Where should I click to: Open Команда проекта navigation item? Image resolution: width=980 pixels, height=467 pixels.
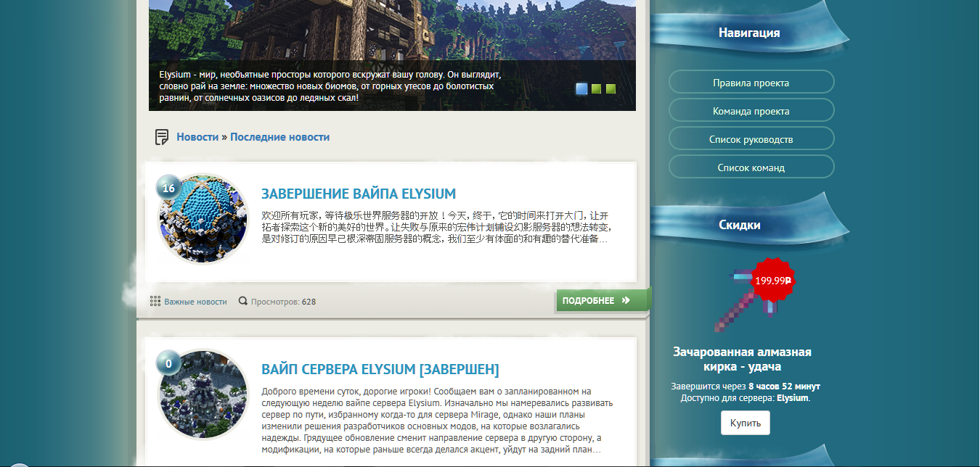tap(751, 110)
